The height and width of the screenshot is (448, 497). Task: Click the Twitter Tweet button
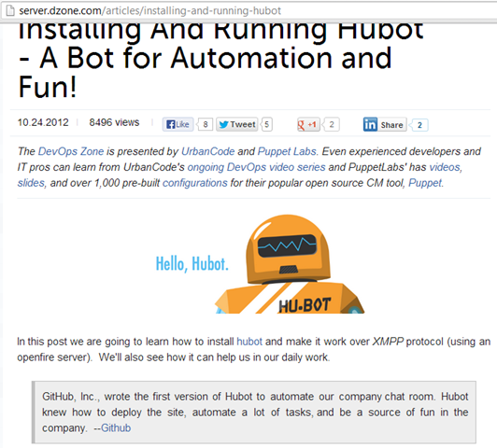coord(236,124)
